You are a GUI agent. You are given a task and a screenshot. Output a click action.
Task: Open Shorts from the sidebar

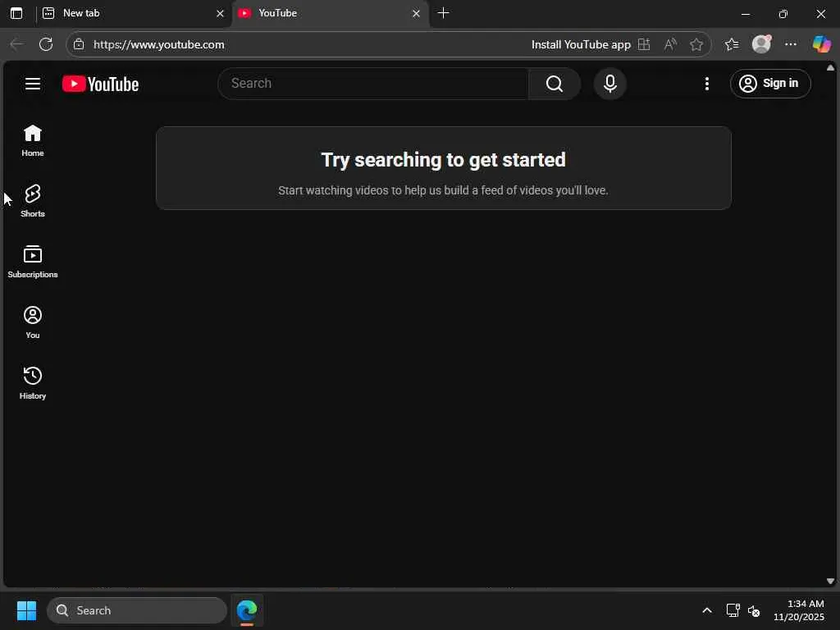tap(33, 201)
